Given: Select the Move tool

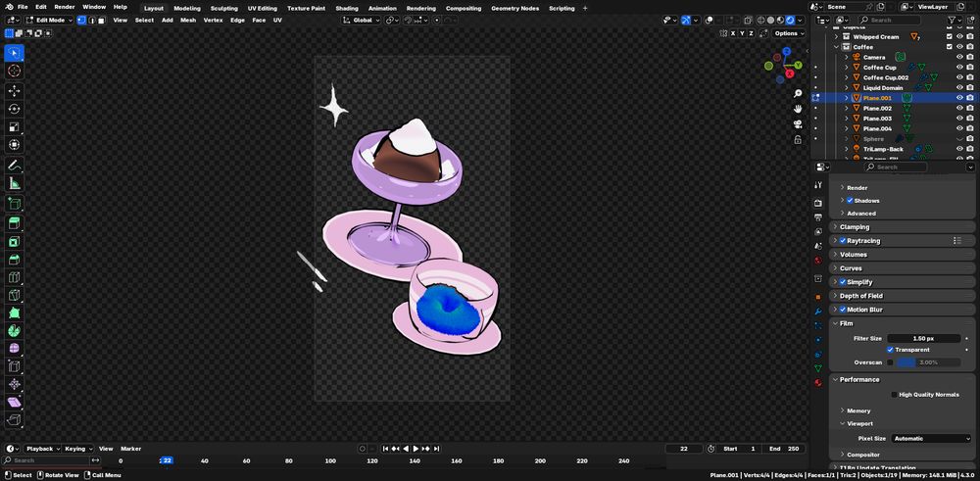Looking at the screenshot, I should (14, 90).
